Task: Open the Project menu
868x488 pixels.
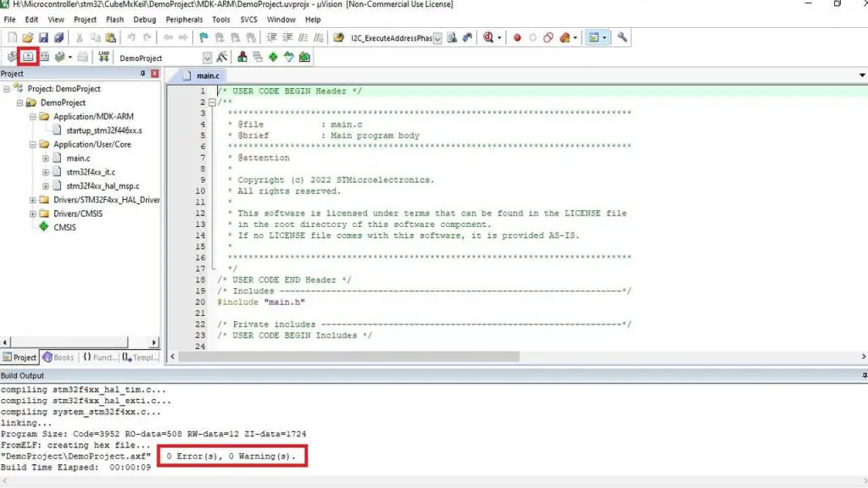Action: pyautogui.click(x=85, y=19)
